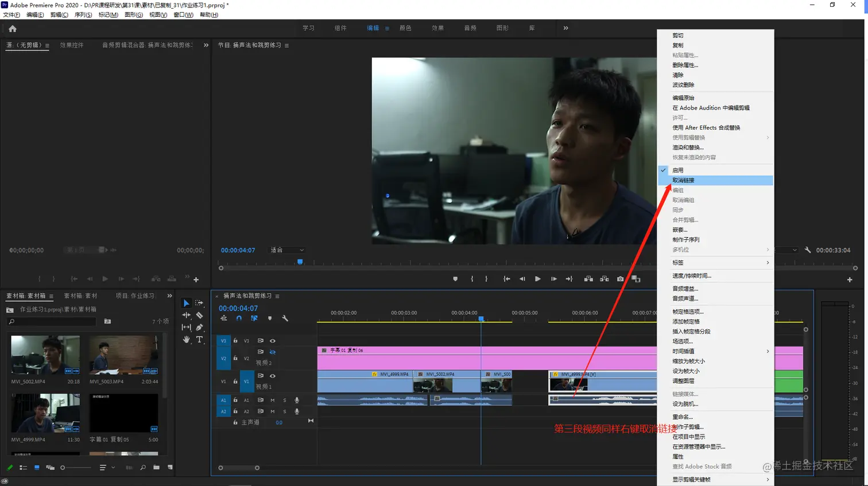Image resolution: width=868 pixels, height=486 pixels.
Task: Select the Ripple Edit tool
Action: click(186, 315)
